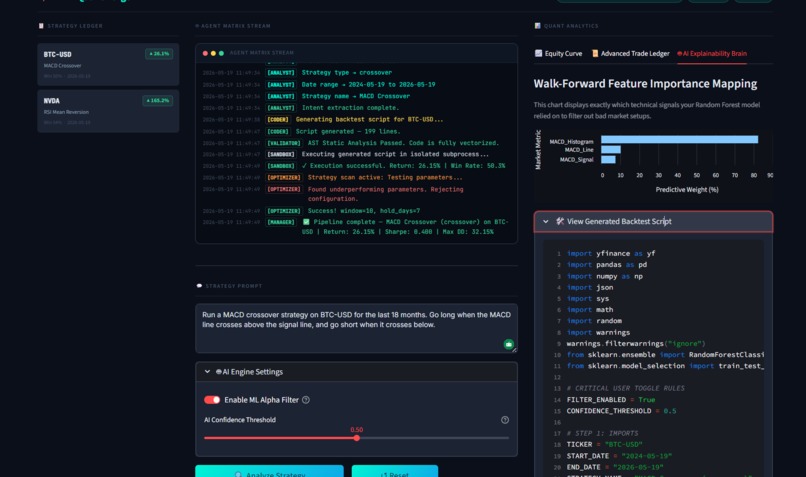Click code line START_DATE = "2024-05-19"

click(619, 456)
